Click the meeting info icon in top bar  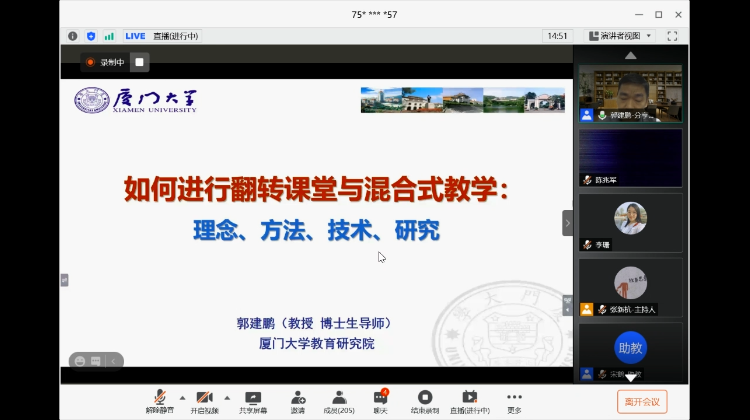pos(73,36)
